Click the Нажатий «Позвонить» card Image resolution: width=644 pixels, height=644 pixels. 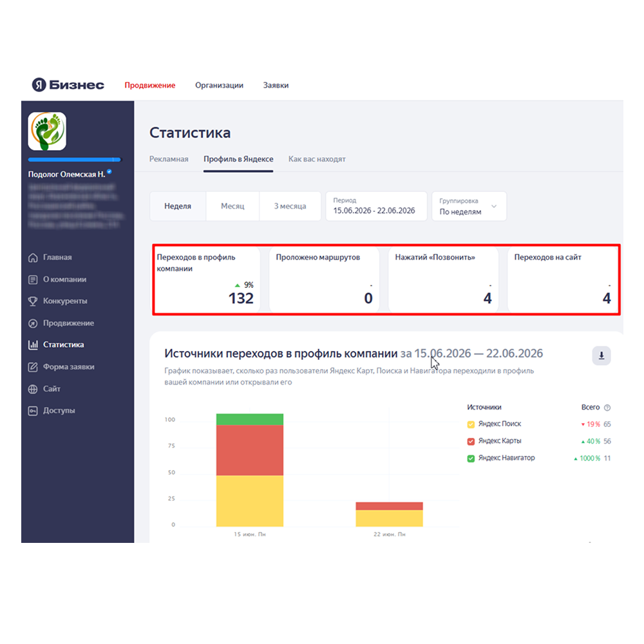click(x=443, y=279)
